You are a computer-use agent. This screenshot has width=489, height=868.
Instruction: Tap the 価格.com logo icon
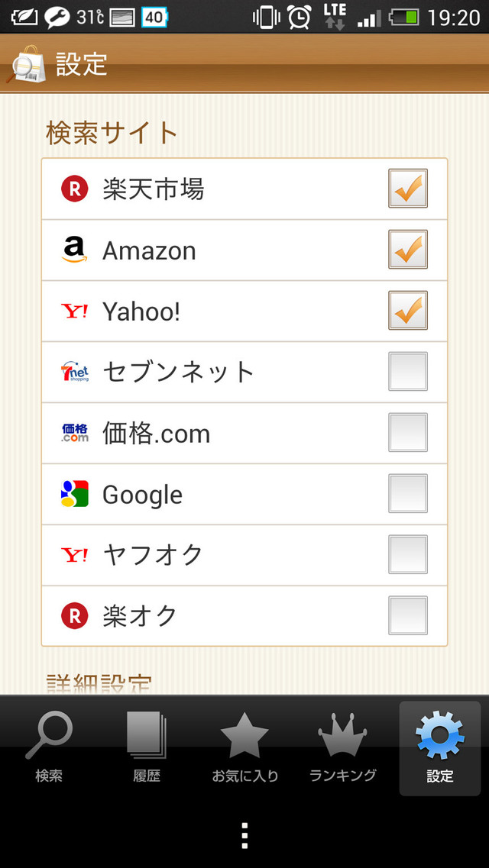75,433
